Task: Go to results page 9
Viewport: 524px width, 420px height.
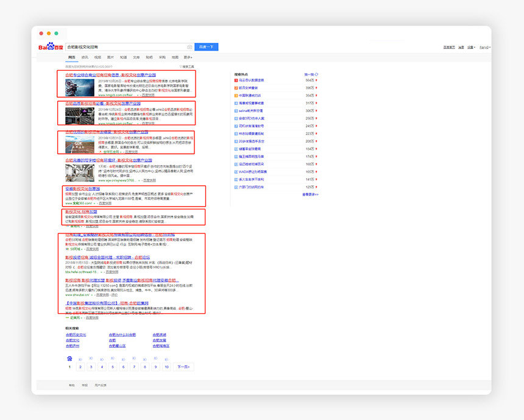Action: pos(155,367)
